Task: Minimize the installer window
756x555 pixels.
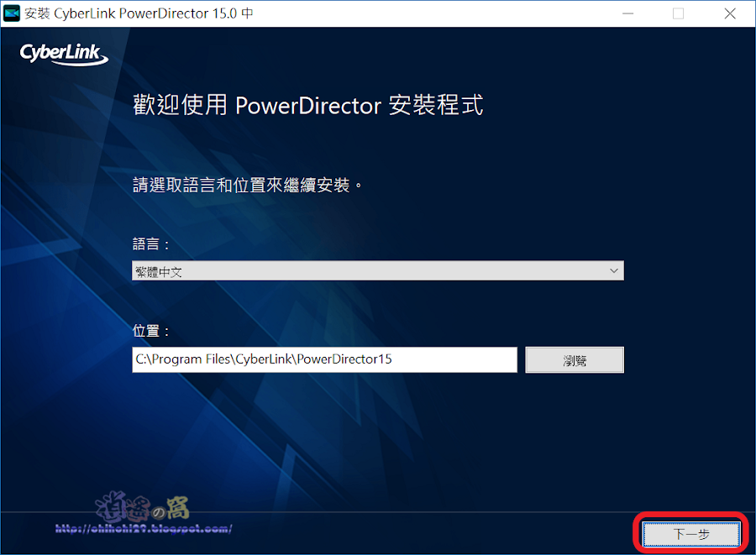Action: pos(627,13)
